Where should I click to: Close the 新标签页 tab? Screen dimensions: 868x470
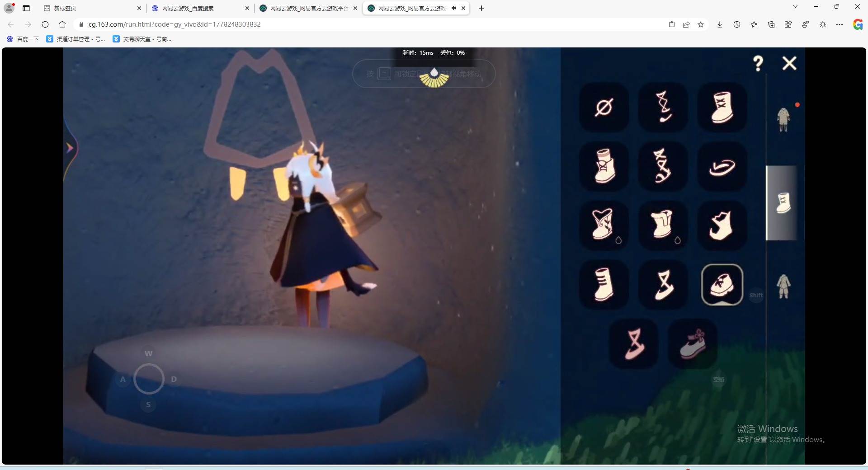[x=139, y=8]
